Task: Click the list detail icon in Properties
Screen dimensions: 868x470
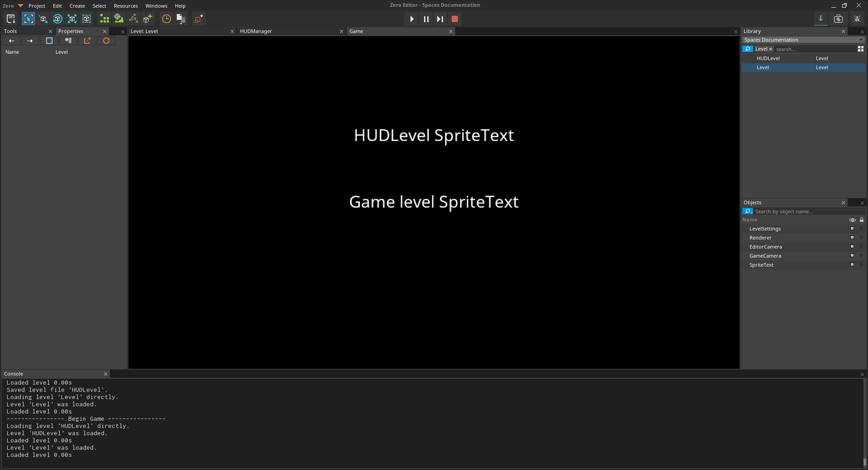Action: pyautogui.click(x=68, y=41)
